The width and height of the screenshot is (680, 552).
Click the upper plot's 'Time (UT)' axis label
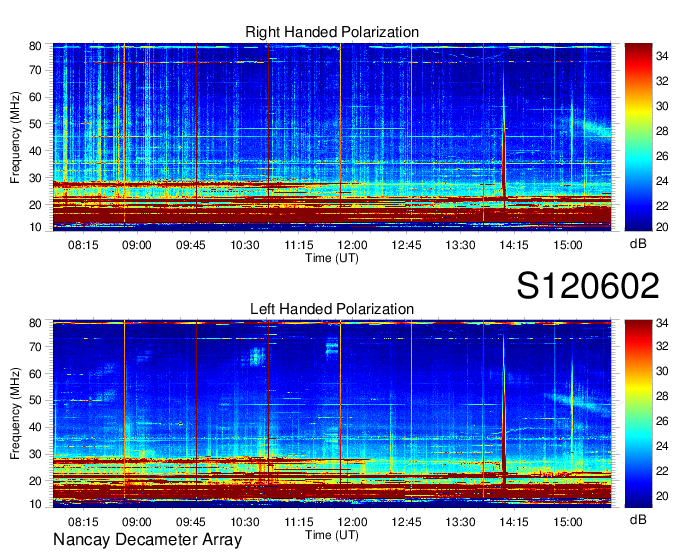pos(332,258)
